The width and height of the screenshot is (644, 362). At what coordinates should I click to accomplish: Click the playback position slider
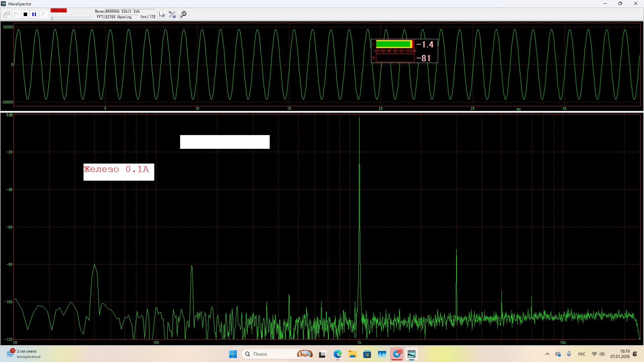[x=71, y=18]
